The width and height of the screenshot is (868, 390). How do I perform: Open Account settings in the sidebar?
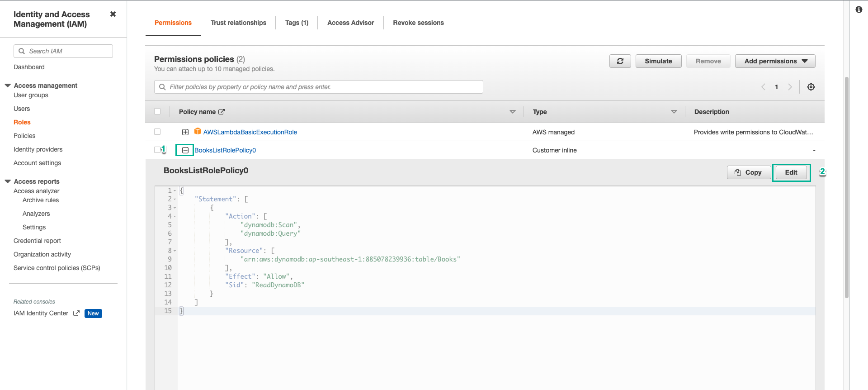pyautogui.click(x=37, y=163)
